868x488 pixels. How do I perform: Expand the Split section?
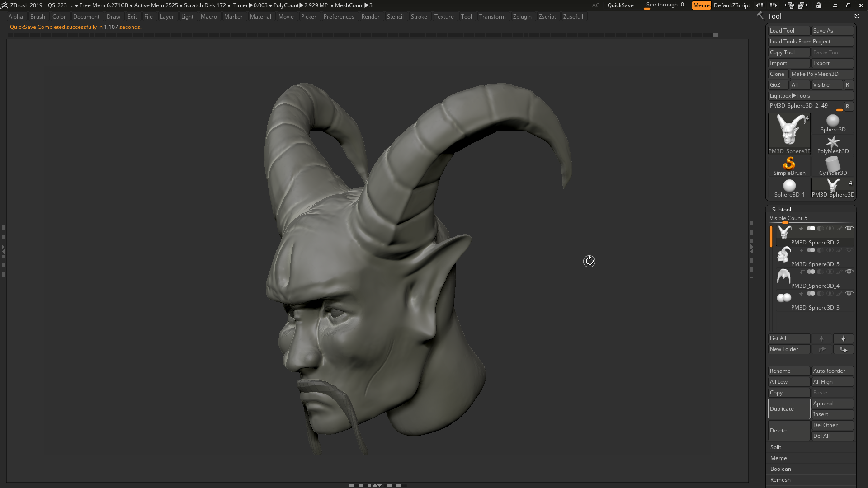776,447
